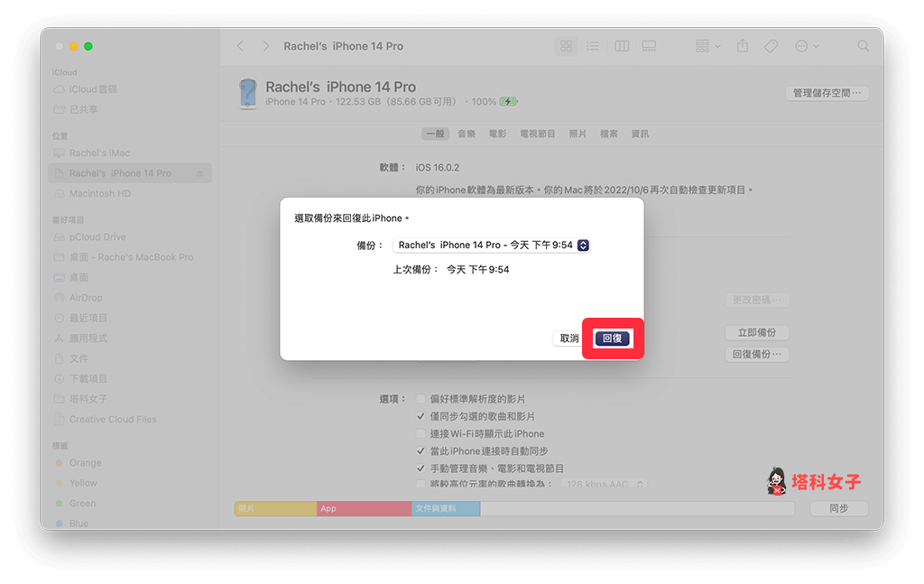Toggle 僅同步勾選的歌曲和影片 checkbox
The image size is (924, 584).
pyautogui.click(x=420, y=417)
